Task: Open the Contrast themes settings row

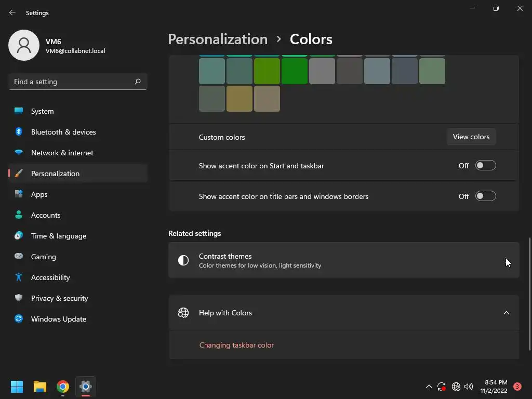Action: pos(343,260)
